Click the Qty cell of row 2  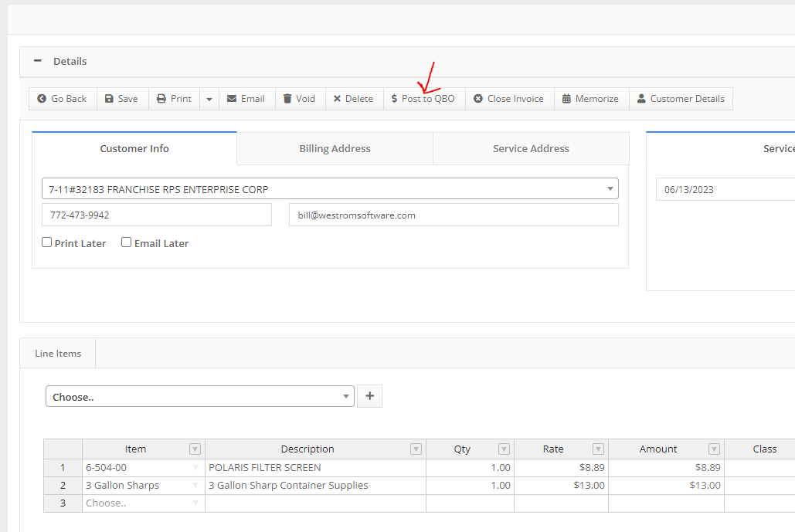[x=470, y=486]
